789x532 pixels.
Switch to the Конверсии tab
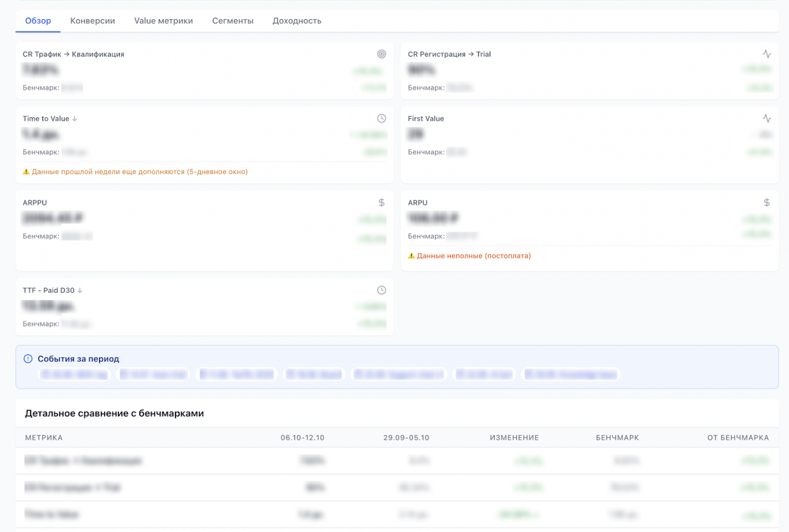(93, 21)
